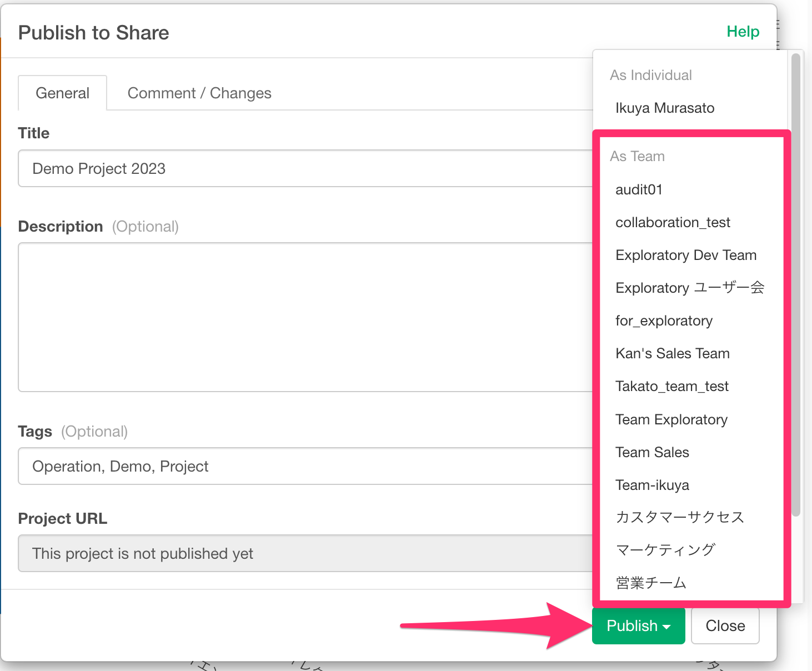The image size is (812, 671).
Task: Choose the for_exploratory team
Action: point(664,321)
